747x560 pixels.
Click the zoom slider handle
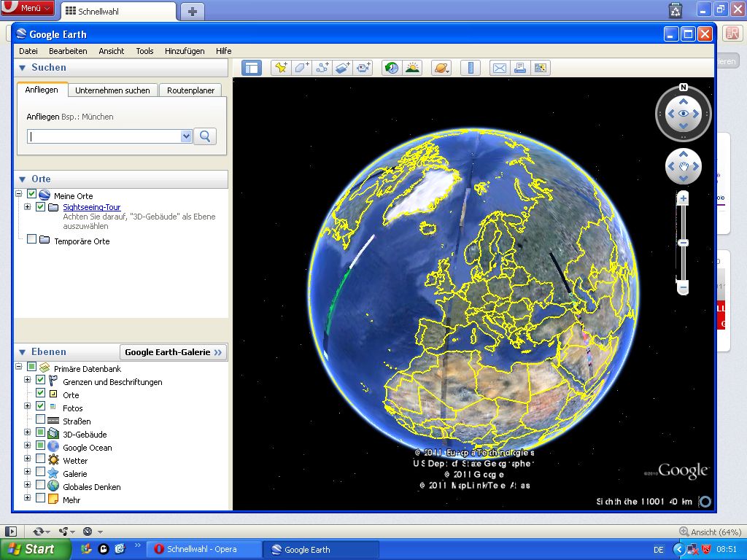[683, 243]
